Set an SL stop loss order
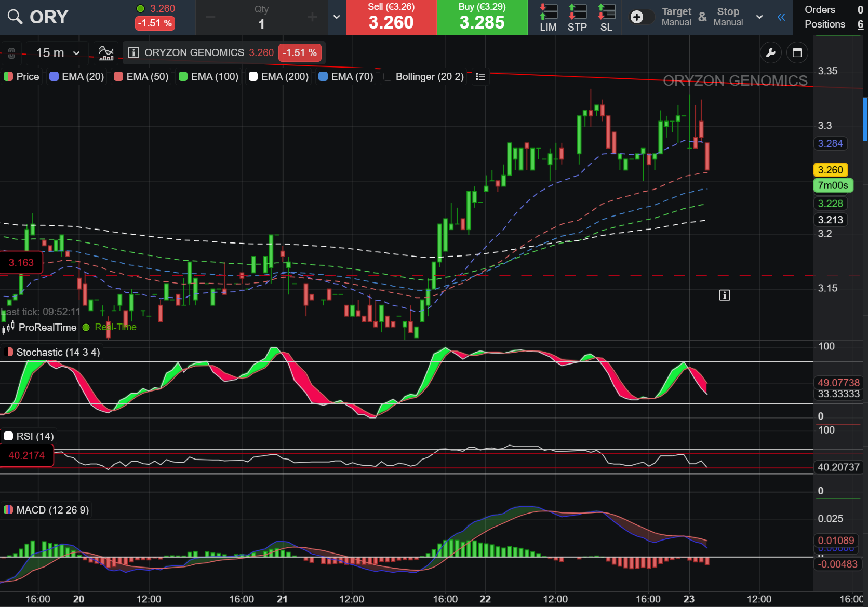This screenshot has height=607, width=868. 606,17
